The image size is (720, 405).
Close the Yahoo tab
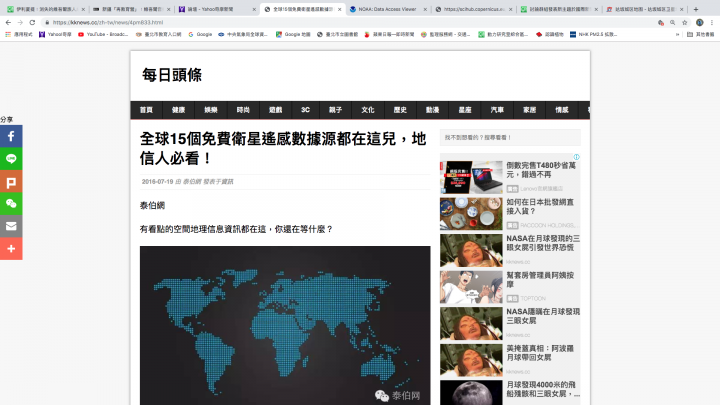[x=254, y=9]
